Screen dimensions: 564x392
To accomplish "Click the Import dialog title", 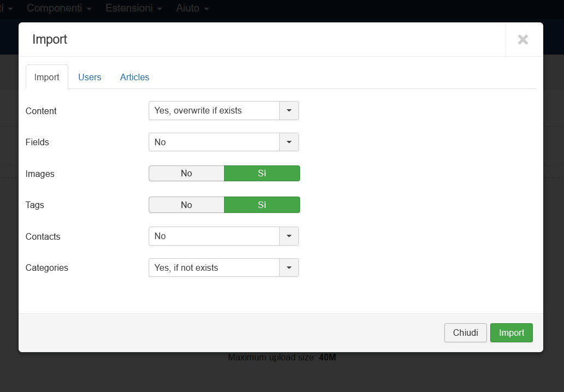I will click(x=50, y=39).
